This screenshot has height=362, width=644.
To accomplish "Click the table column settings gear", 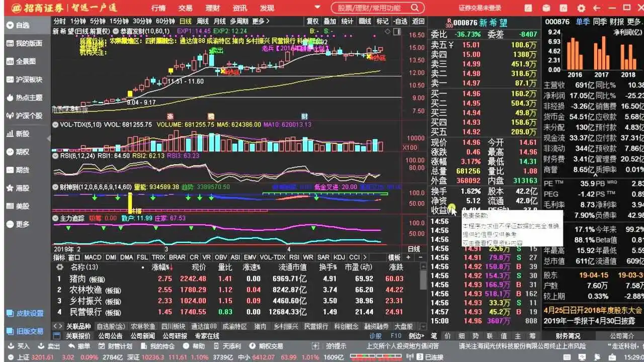I will [60, 267].
